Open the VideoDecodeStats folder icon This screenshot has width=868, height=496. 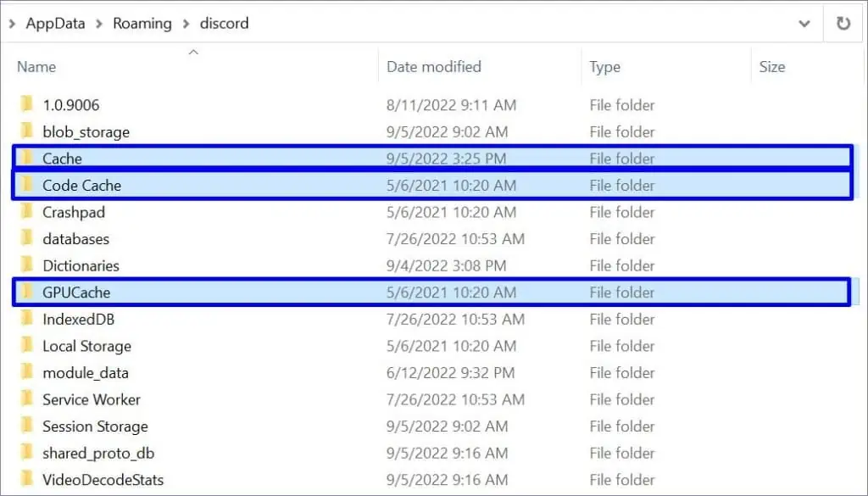point(28,480)
